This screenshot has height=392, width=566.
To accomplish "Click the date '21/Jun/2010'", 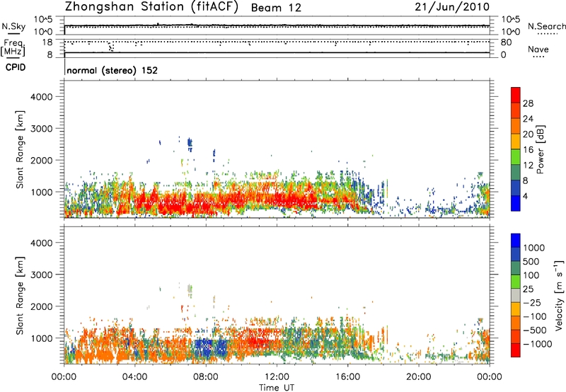I will (452, 7).
